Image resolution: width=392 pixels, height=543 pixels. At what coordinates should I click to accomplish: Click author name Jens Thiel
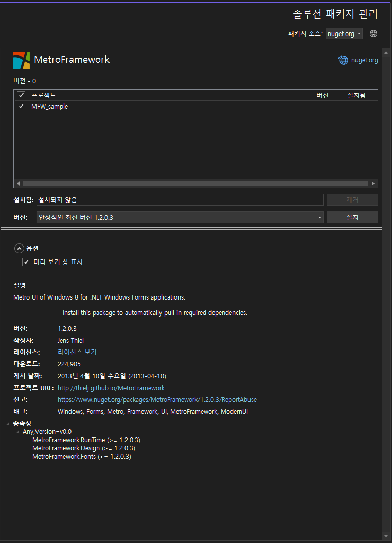pos(70,340)
